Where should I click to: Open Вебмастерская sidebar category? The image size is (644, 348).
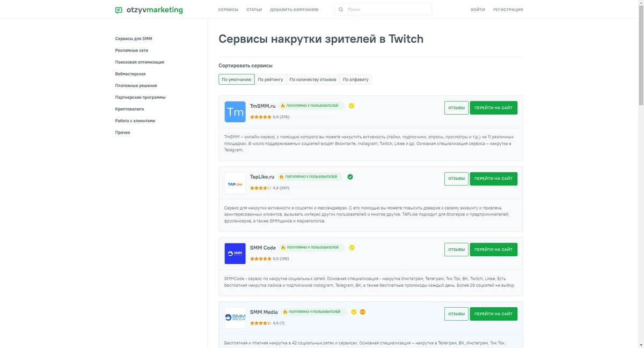[130, 74]
